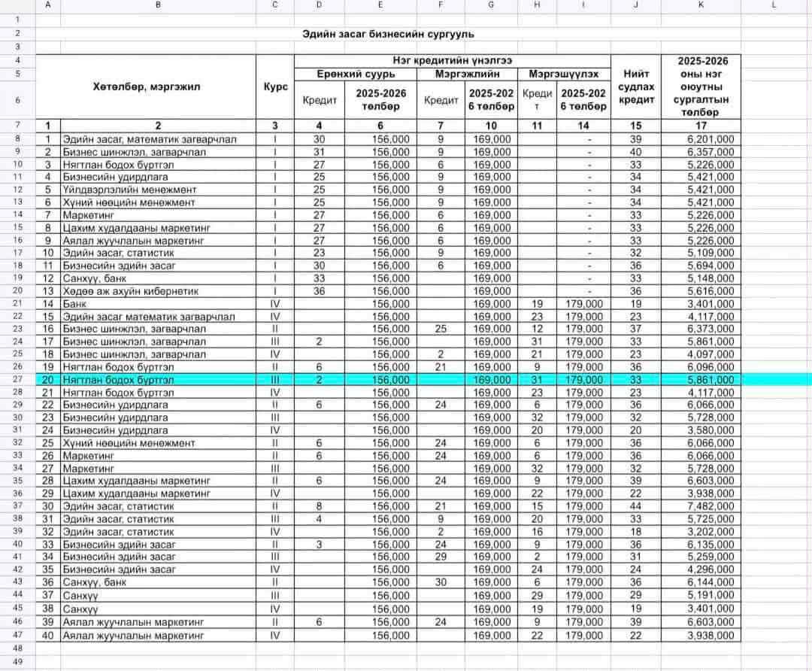Click total credits 40 for program number 2
This screenshot has width=812, height=671.
(635, 153)
